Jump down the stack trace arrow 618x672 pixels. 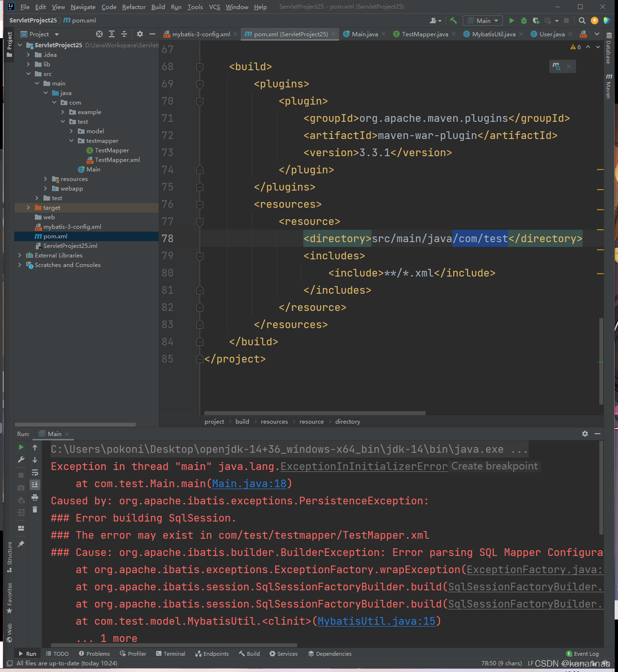click(35, 459)
